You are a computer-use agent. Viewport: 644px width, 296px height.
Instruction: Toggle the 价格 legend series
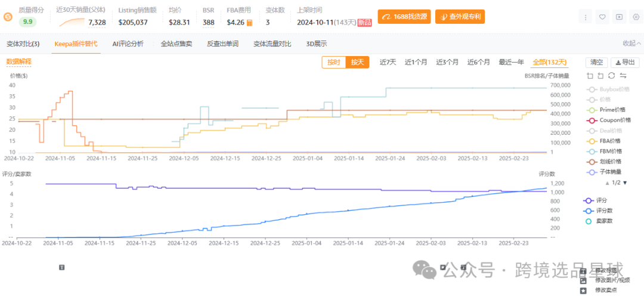599,100
